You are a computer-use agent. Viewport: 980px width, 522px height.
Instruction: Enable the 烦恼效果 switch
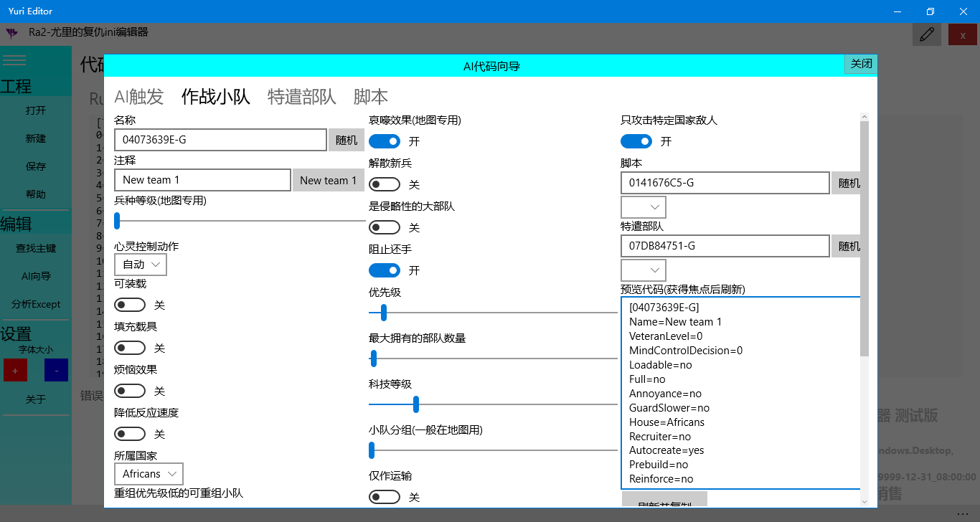(130, 391)
